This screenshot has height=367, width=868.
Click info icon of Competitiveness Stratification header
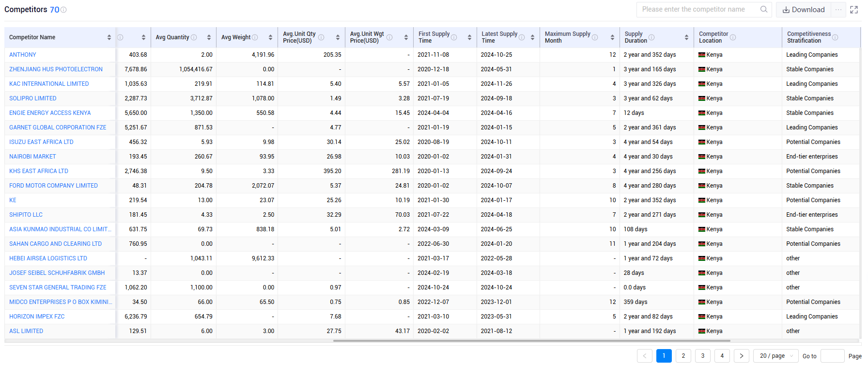[x=835, y=37]
